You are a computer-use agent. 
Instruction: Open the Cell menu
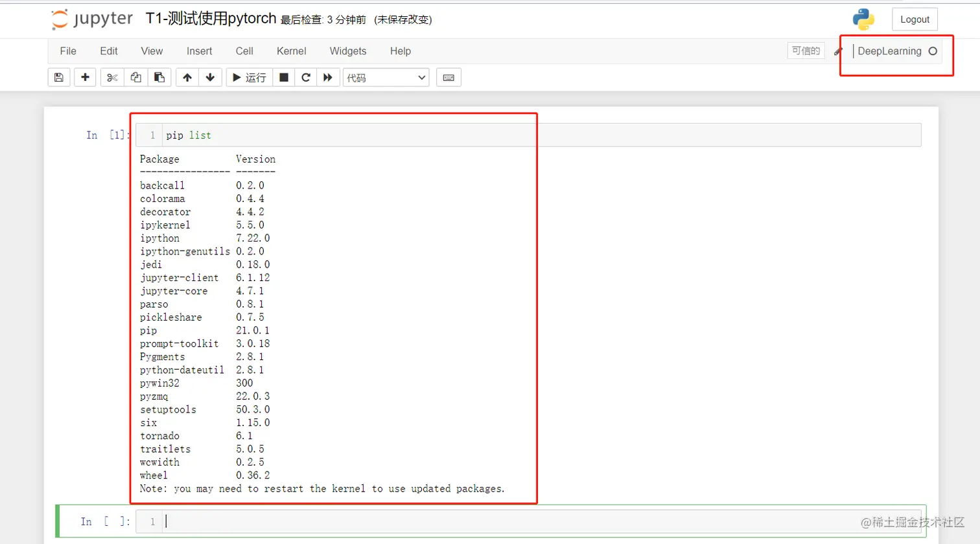(244, 51)
